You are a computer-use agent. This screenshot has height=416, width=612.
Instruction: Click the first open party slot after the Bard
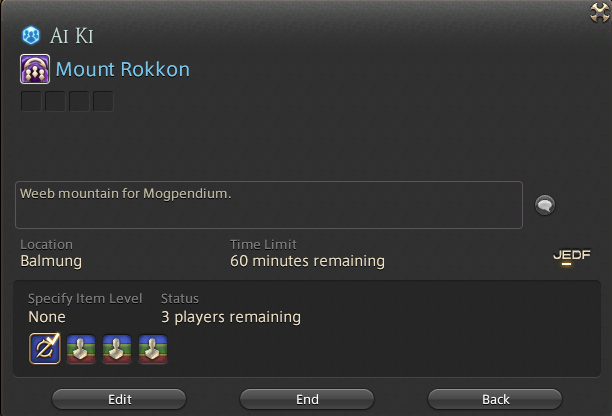click(81, 349)
